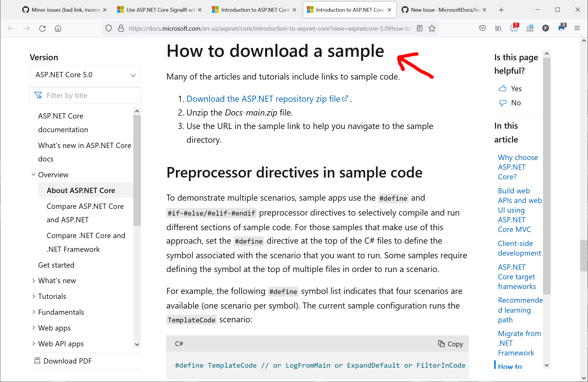588x382 pixels.
Task: Expand the What's new section
Action: pos(33,281)
